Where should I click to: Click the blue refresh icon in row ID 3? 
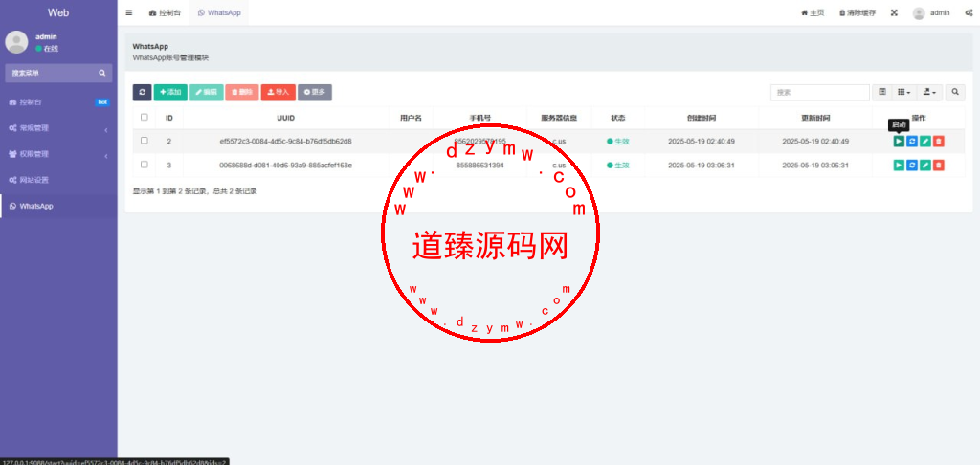[x=912, y=165]
